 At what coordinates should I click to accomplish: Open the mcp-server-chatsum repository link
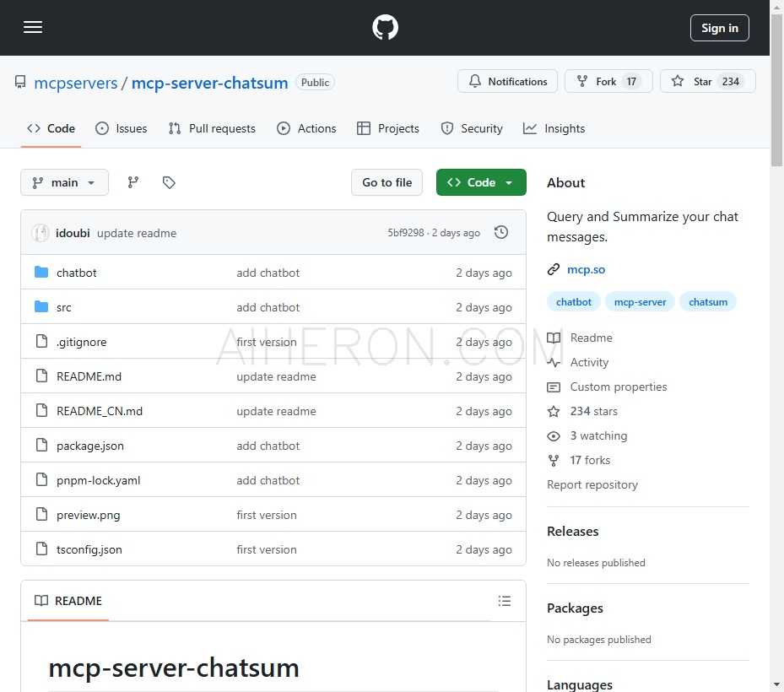209,83
